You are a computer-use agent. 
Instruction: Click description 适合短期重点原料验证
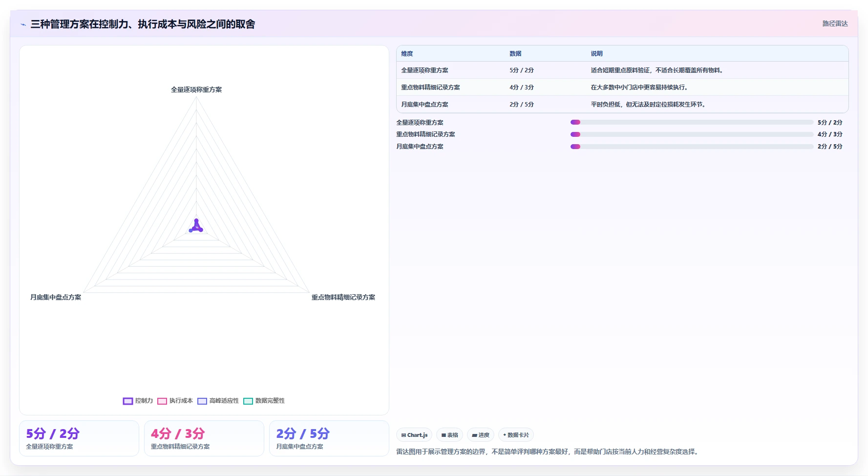point(656,70)
